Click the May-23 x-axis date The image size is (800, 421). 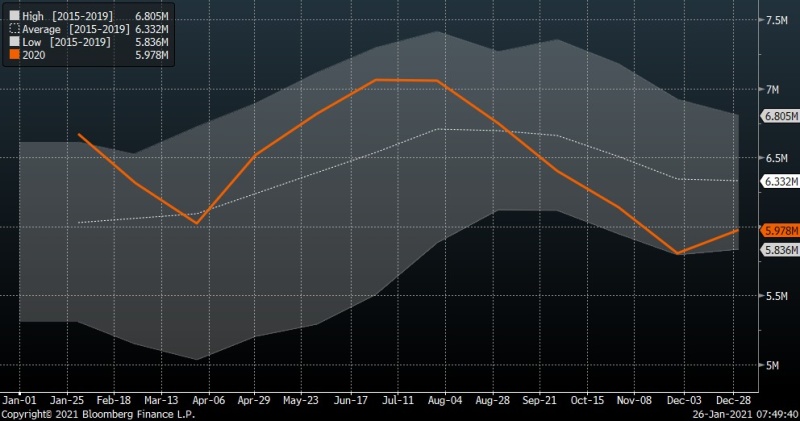click(x=301, y=401)
